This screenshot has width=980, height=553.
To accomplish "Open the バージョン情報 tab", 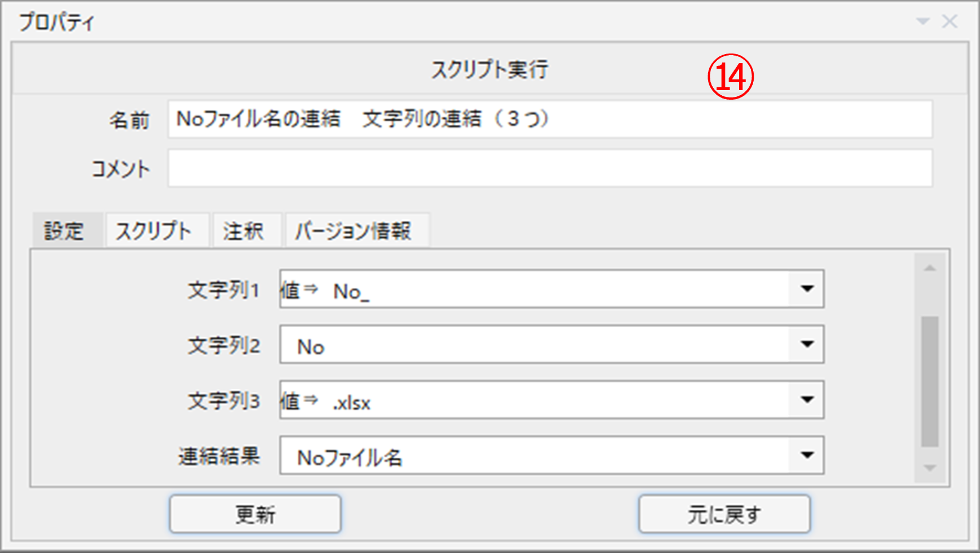I will (353, 231).
